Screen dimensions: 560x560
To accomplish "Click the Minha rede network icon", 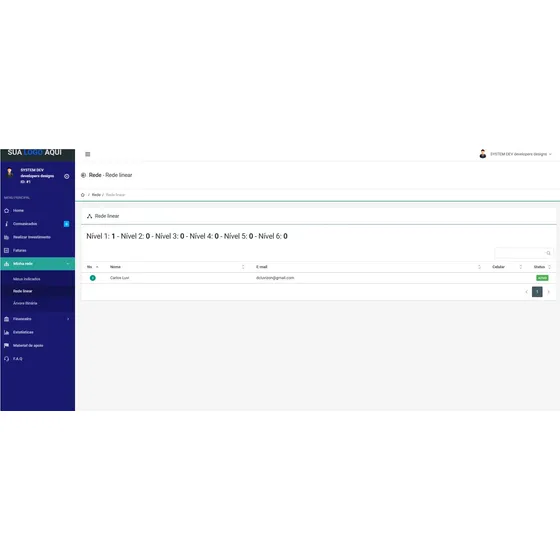I will pos(6,264).
